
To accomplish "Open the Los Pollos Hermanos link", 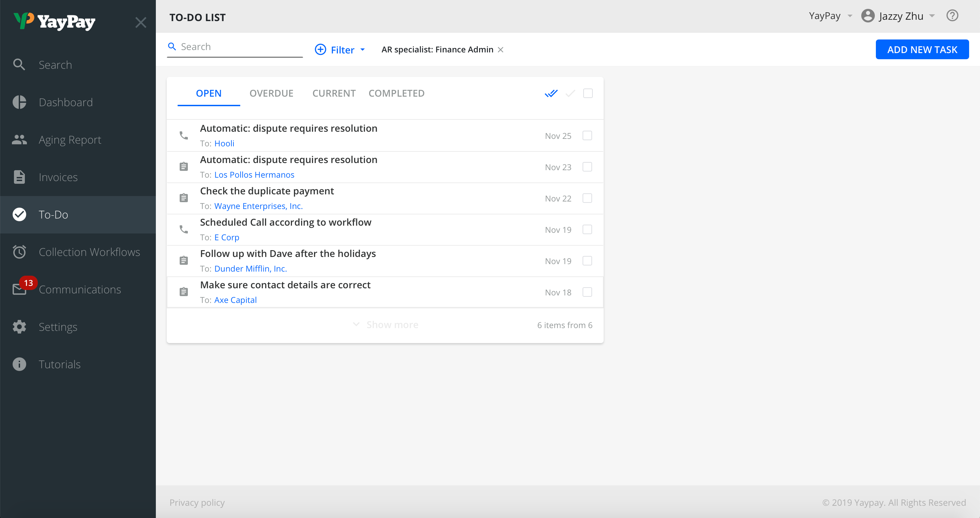I will click(x=254, y=175).
